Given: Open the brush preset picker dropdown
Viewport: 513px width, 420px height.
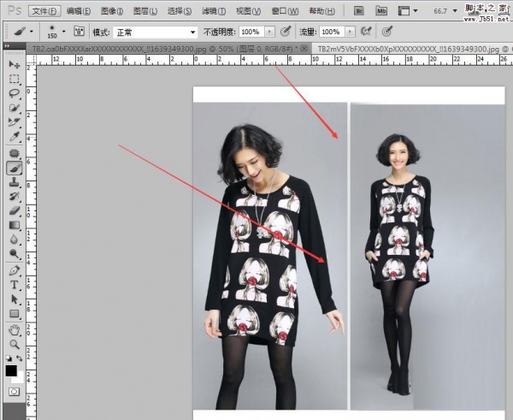Looking at the screenshot, I should pos(62,32).
